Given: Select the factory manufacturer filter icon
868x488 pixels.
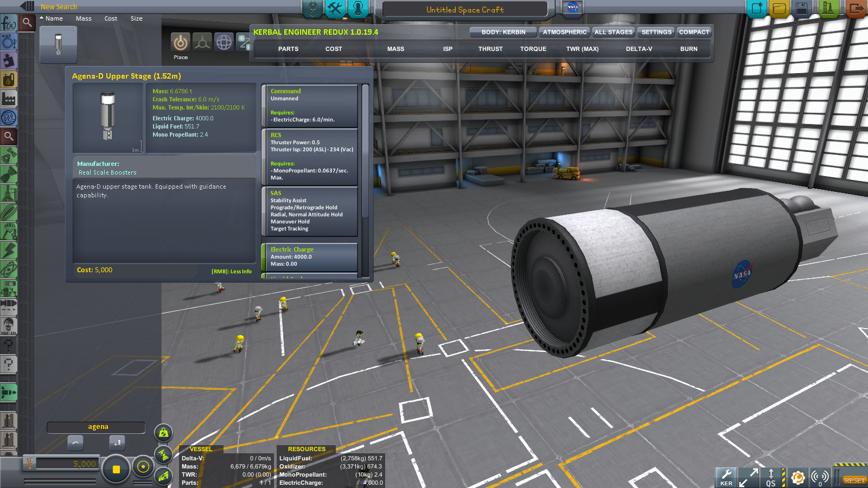Looking at the screenshot, I should (9, 99).
